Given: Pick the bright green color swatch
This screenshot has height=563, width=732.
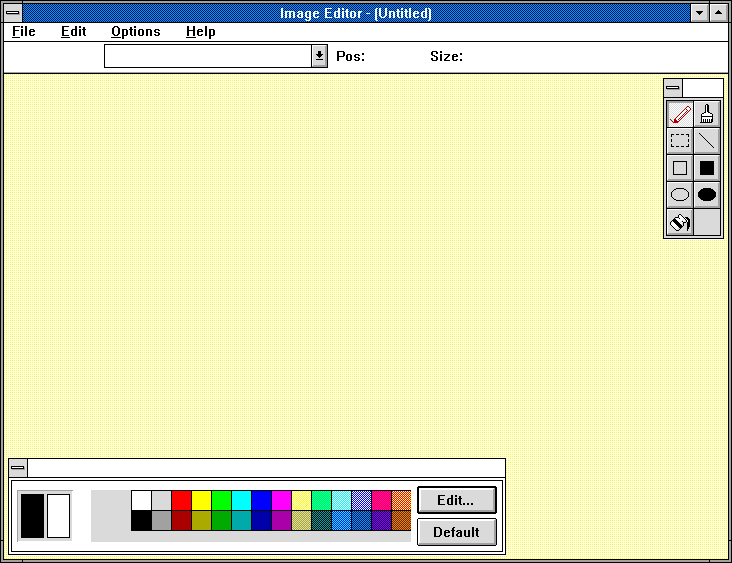Looking at the screenshot, I should point(221,500).
